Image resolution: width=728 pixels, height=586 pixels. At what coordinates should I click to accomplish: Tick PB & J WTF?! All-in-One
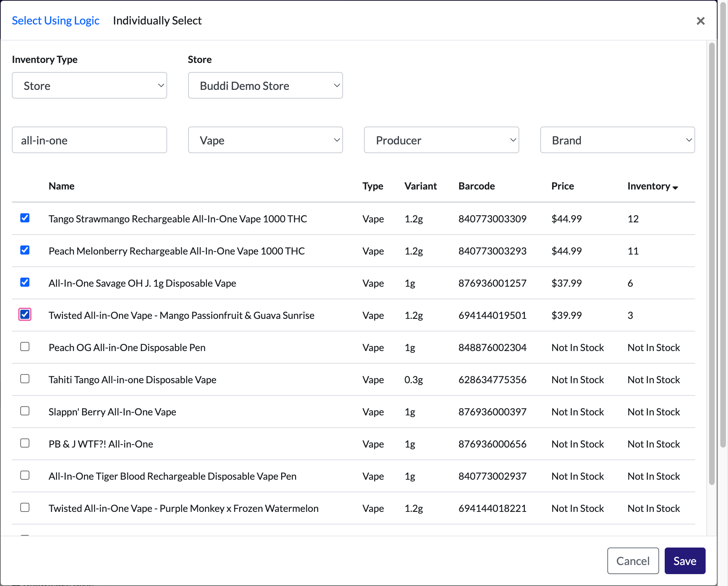[x=25, y=443]
